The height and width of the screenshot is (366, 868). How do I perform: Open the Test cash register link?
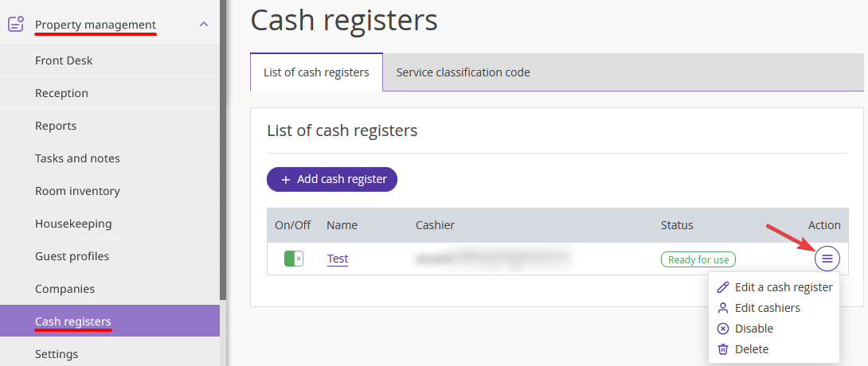338,259
